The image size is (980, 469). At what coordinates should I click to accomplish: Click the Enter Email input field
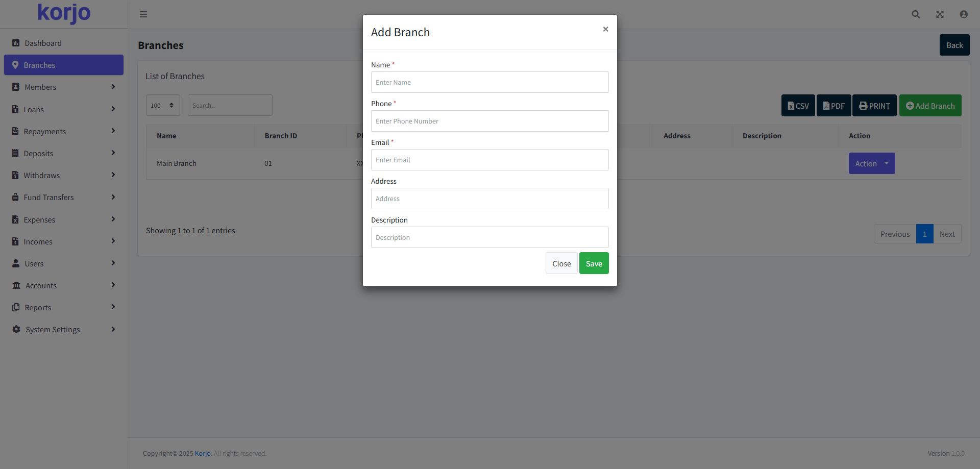point(489,160)
